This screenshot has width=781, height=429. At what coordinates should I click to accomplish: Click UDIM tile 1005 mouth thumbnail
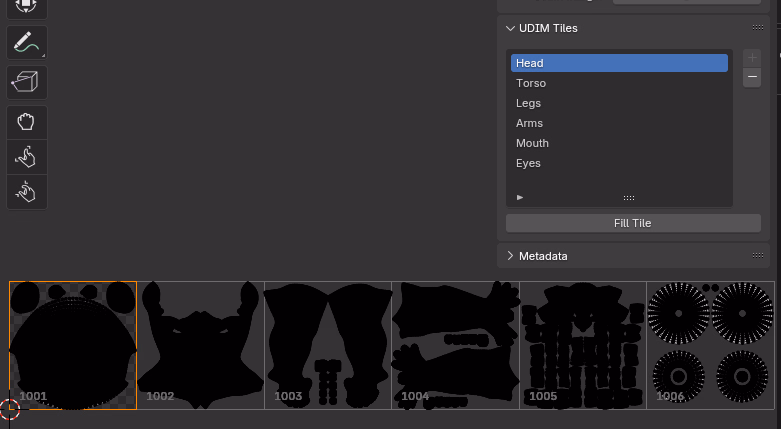pyautogui.click(x=583, y=345)
